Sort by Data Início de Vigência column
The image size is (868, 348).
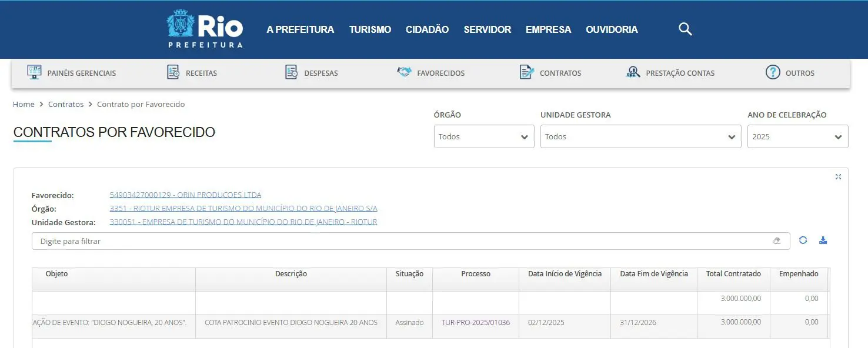(565, 274)
